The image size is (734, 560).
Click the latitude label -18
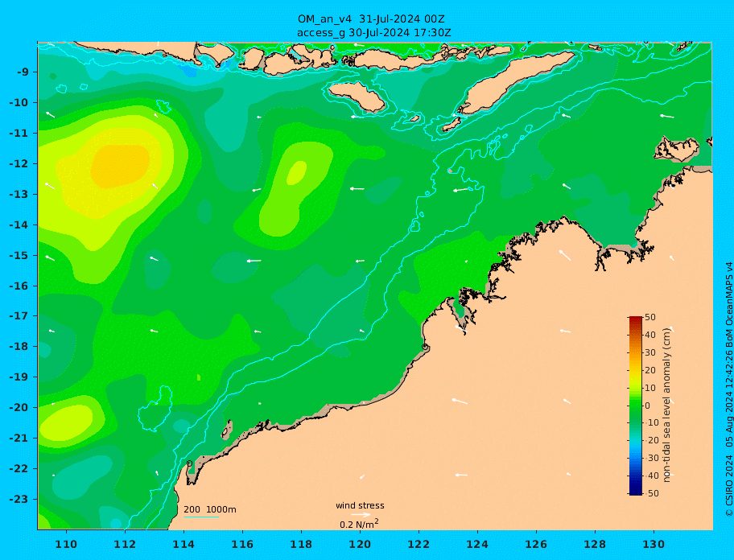19,346
